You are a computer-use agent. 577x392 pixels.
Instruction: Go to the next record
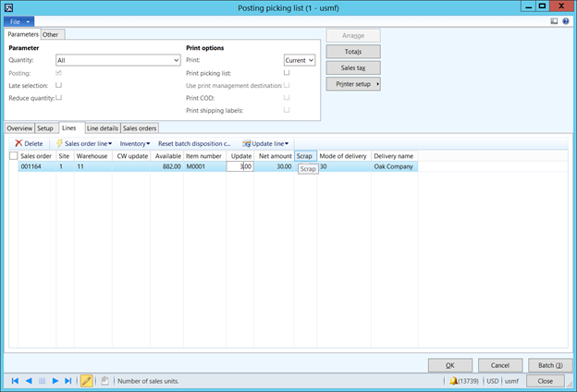[x=55, y=380]
